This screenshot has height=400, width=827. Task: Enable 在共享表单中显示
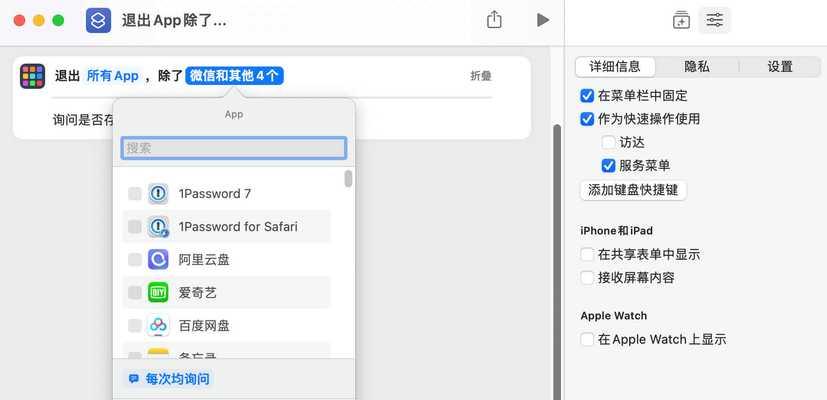(x=587, y=254)
